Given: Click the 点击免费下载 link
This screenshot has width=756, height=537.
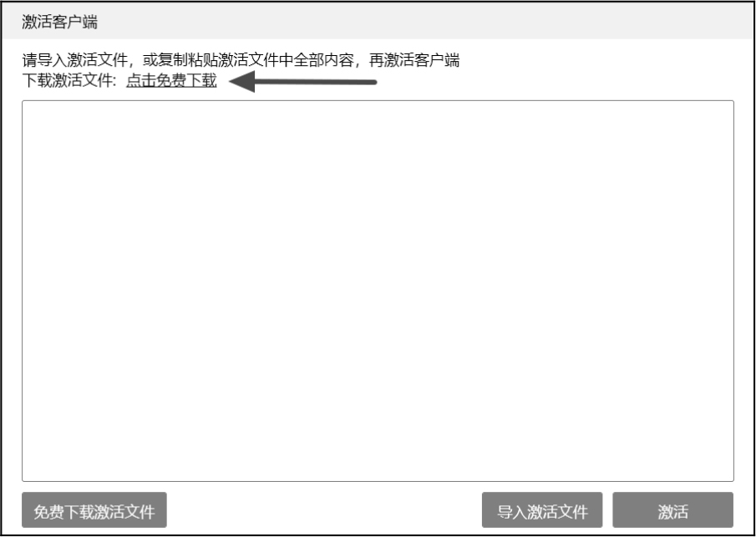Looking at the screenshot, I should click(171, 81).
